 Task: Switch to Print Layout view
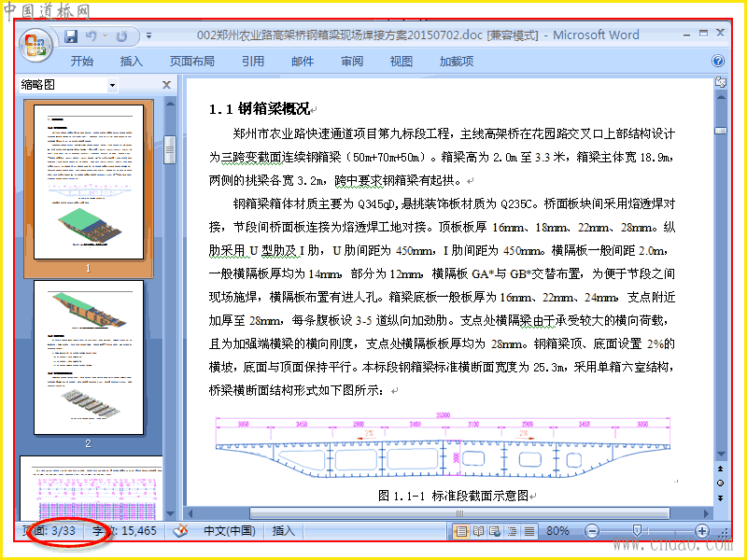(460, 530)
